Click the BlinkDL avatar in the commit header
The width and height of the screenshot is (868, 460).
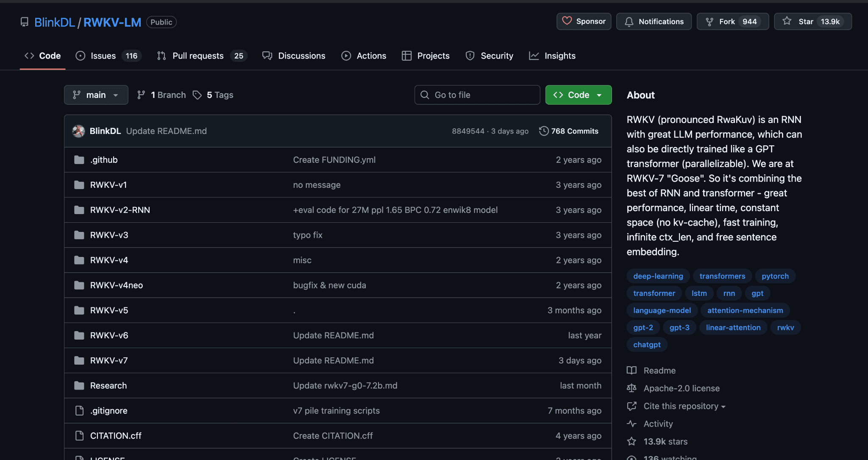78,131
